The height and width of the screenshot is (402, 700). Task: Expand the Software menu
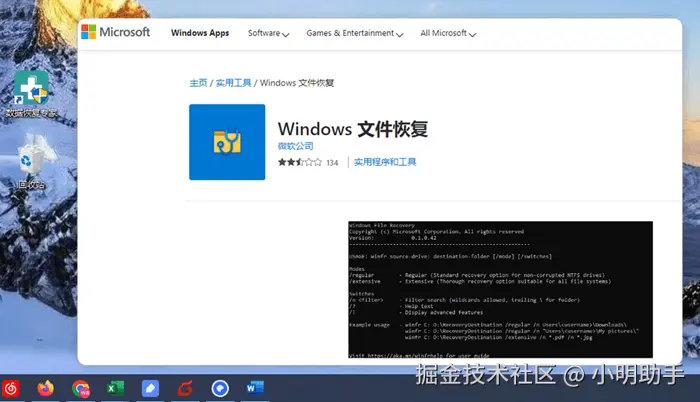(x=268, y=34)
